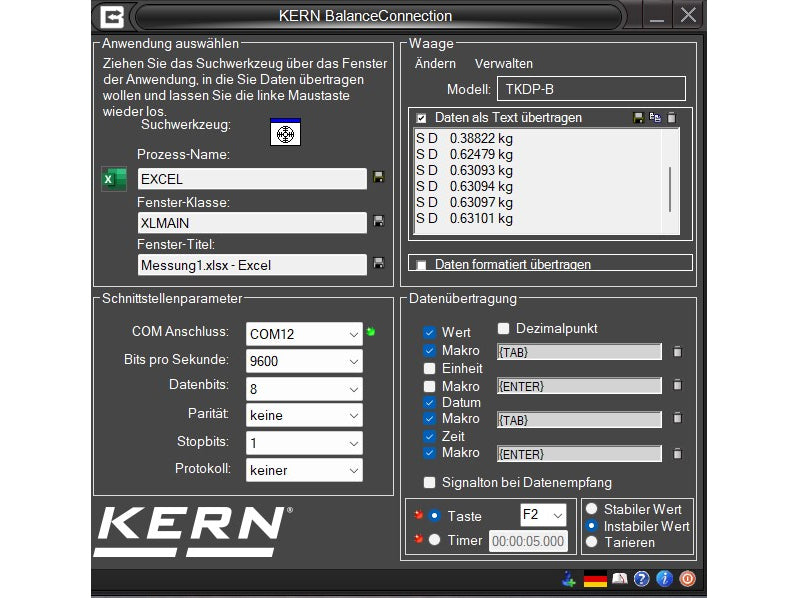
Task: Enable 'Daten formatiert übertragen' checkbox
Action: (421, 265)
